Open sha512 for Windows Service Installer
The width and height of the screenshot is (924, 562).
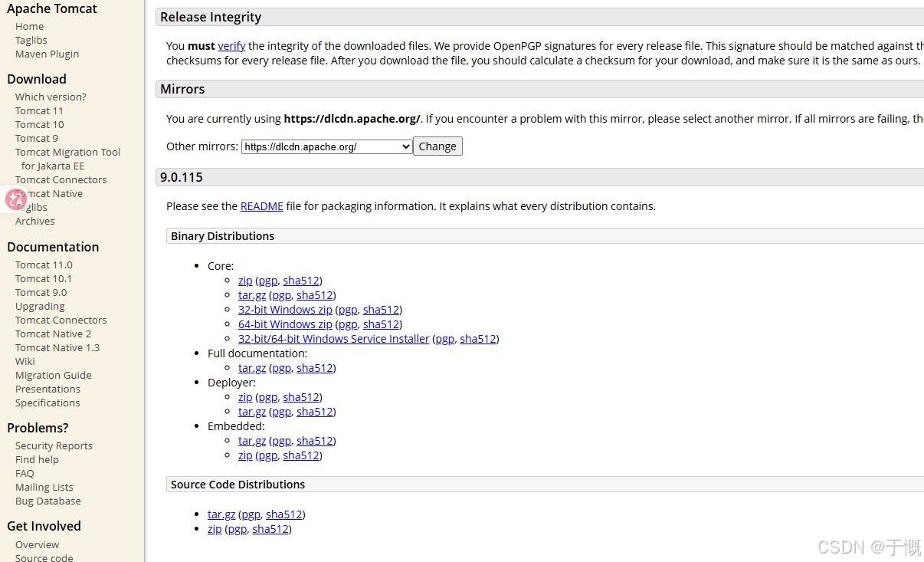coord(478,339)
